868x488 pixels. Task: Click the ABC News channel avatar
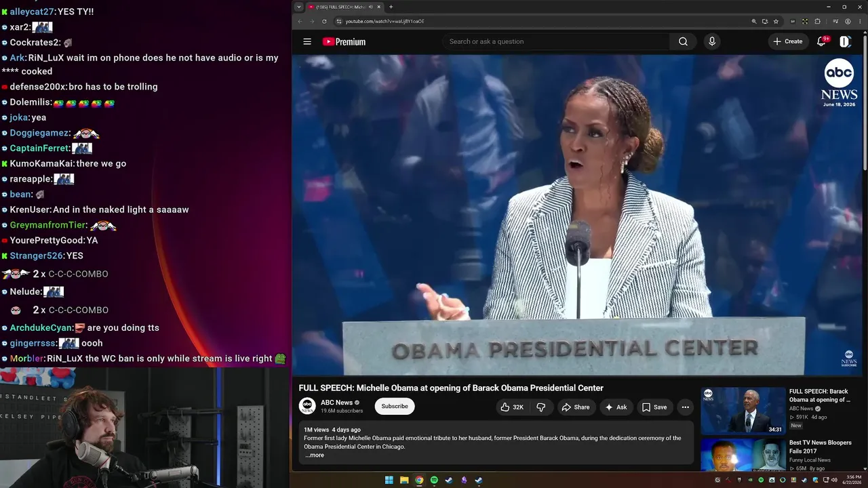[x=307, y=406]
